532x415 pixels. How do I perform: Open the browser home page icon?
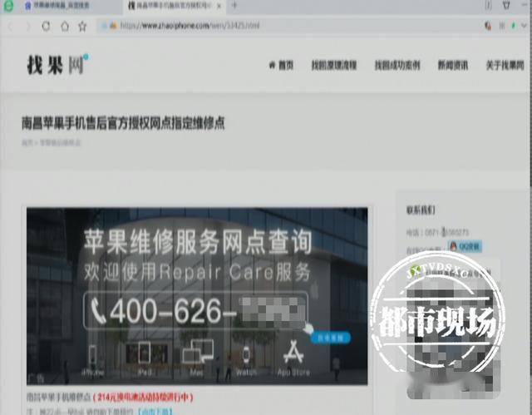(65, 26)
